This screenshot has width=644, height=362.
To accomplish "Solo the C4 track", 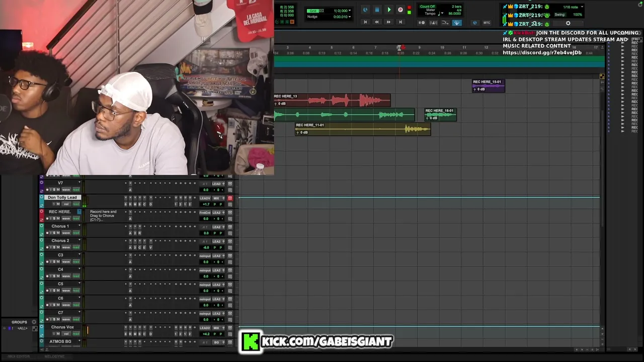I will pyautogui.click(x=54, y=277).
